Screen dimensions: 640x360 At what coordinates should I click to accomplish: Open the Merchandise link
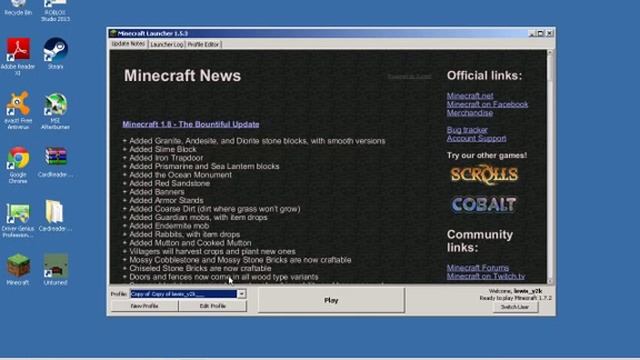[469, 113]
